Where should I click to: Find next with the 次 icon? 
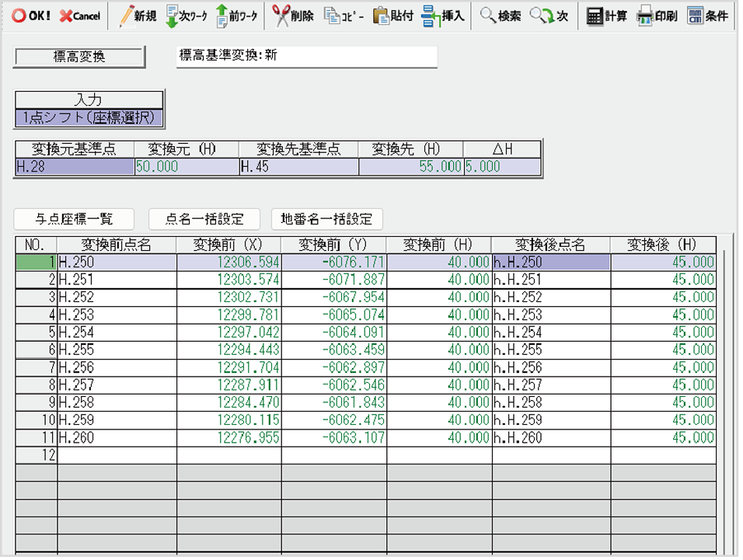point(549,16)
